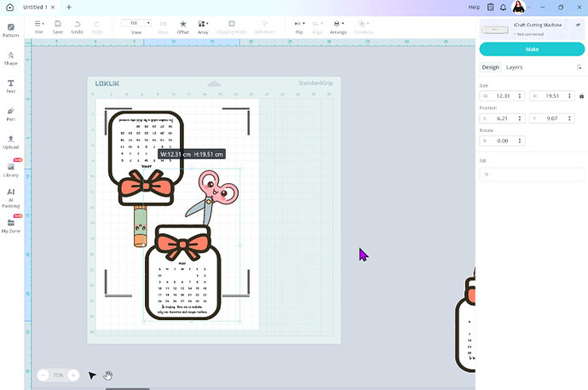This screenshot has width=588, height=390.
Task: Open the Pattern panel in sidebar
Action: click(11, 30)
